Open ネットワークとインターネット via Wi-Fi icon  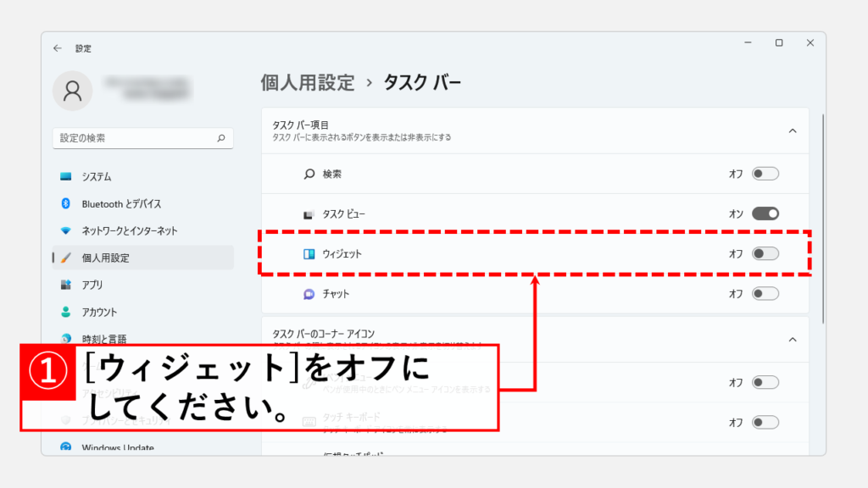pyautogui.click(x=66, y=231)
